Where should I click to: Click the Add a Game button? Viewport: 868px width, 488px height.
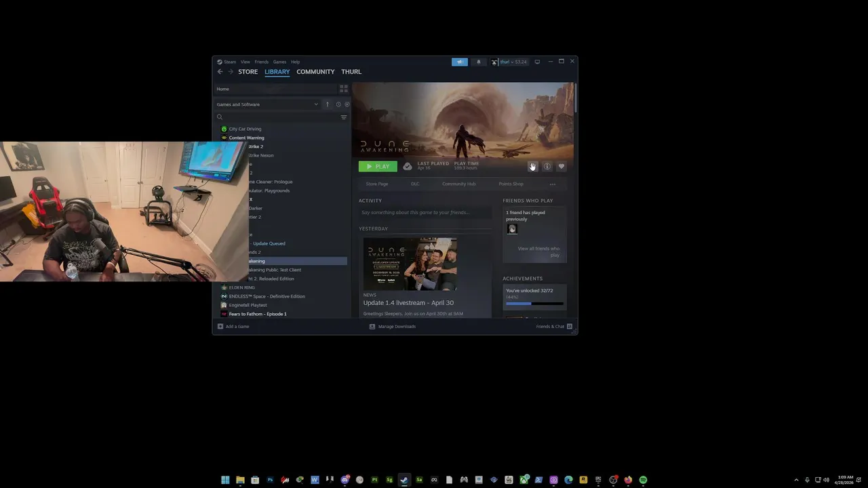click(x=233, y=327)
